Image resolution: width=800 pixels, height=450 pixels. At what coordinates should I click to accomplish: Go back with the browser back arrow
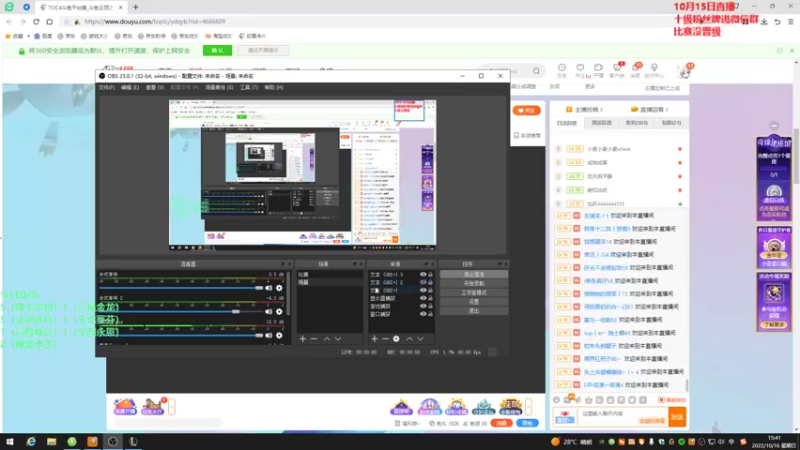point(9,21)
